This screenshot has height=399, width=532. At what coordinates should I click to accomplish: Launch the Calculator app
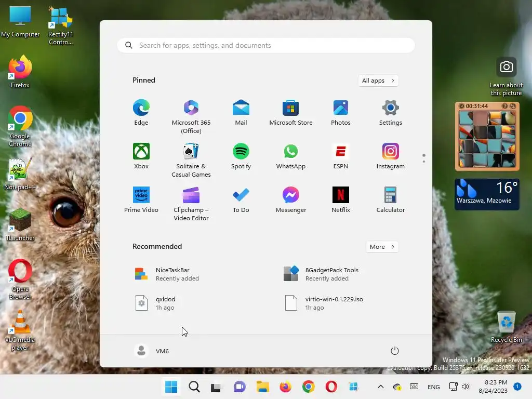click(x=391, y=200)
